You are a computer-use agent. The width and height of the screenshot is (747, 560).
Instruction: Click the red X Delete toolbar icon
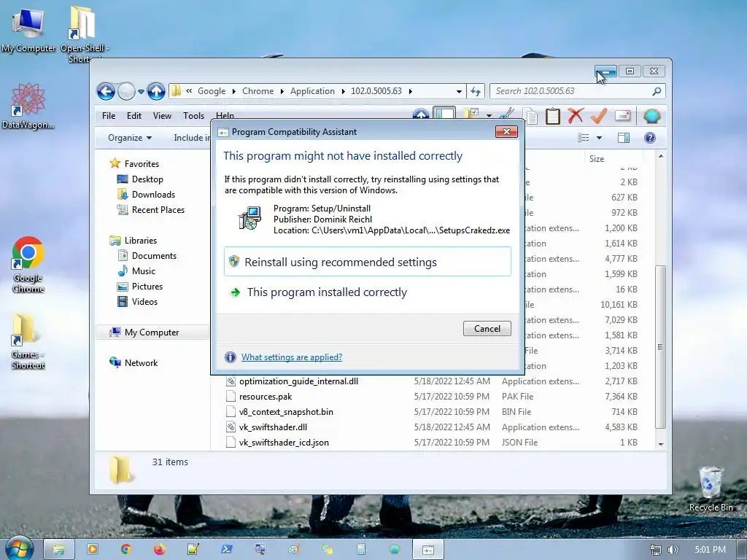(576, 116)
